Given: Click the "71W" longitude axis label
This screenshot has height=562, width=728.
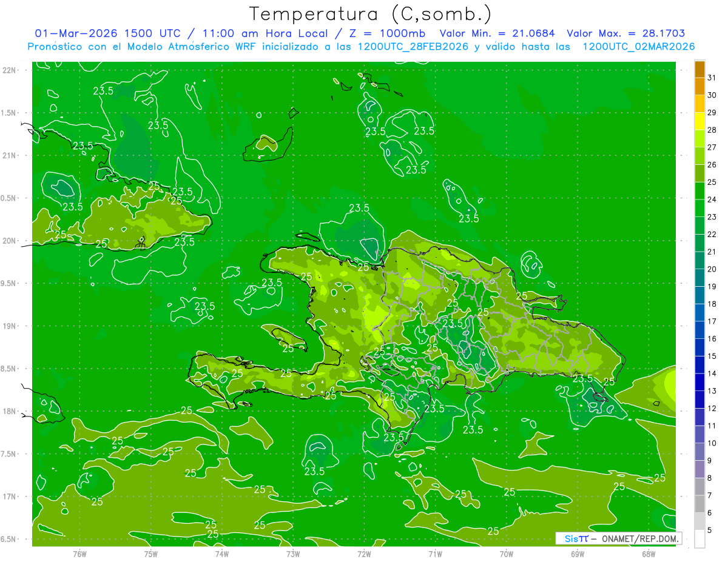Looking at the screenshot, I should 435,554.
